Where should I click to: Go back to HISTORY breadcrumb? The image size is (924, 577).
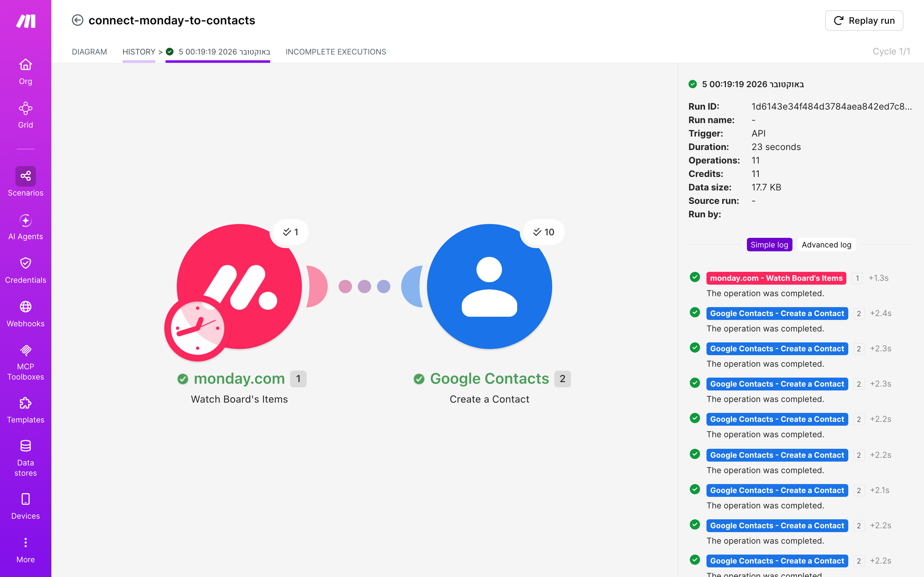click(139, 52)
